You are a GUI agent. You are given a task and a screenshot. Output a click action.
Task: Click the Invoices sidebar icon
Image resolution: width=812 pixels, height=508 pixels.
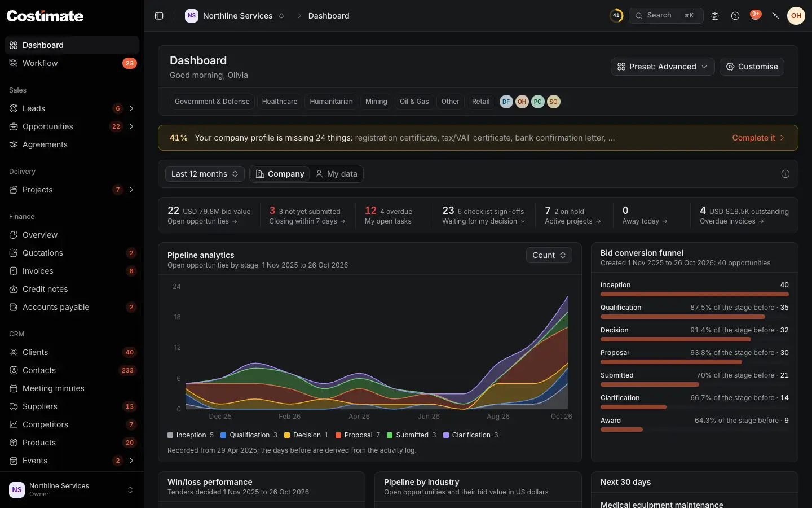pyautogui.click(x=14, y=271)
